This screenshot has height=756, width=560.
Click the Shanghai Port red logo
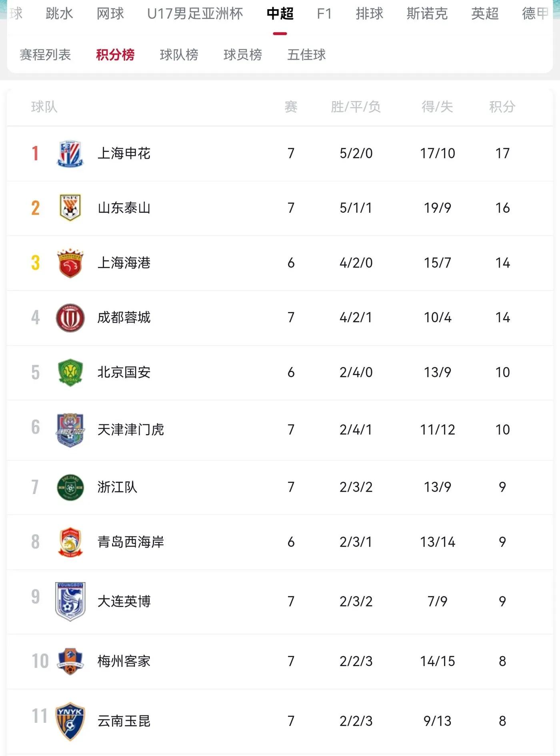70,263
